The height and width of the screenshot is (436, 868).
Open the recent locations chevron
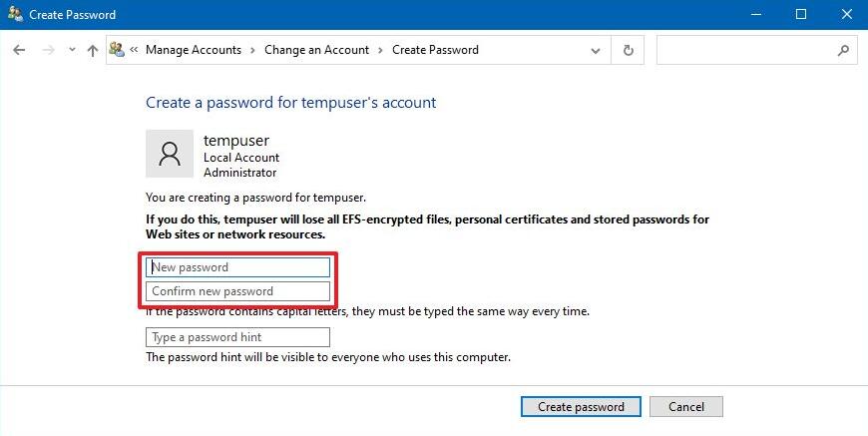[x=72, y=50]
